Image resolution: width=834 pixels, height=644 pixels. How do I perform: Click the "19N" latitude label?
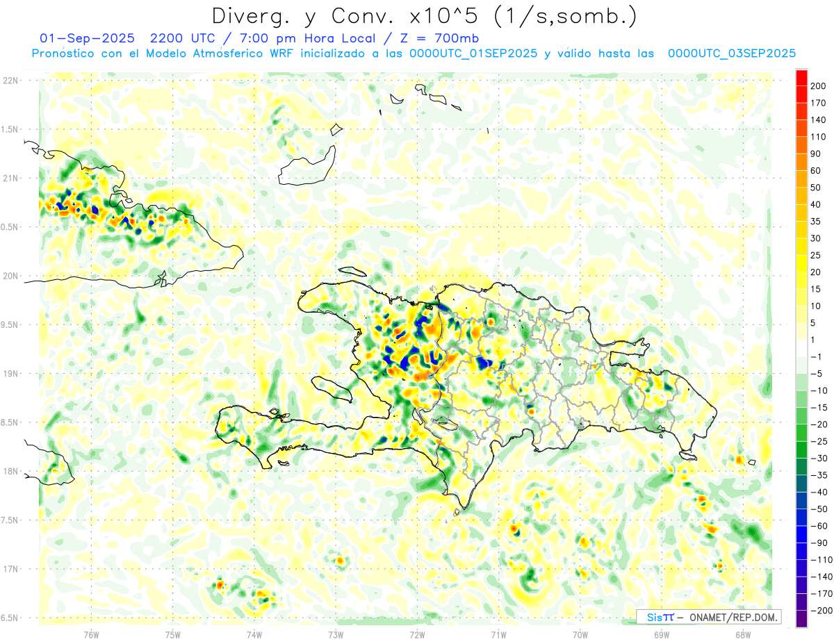click(10, 374)
